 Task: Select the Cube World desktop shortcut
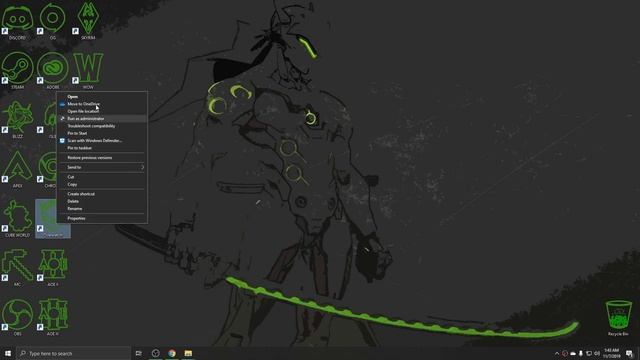click(17, 219)
